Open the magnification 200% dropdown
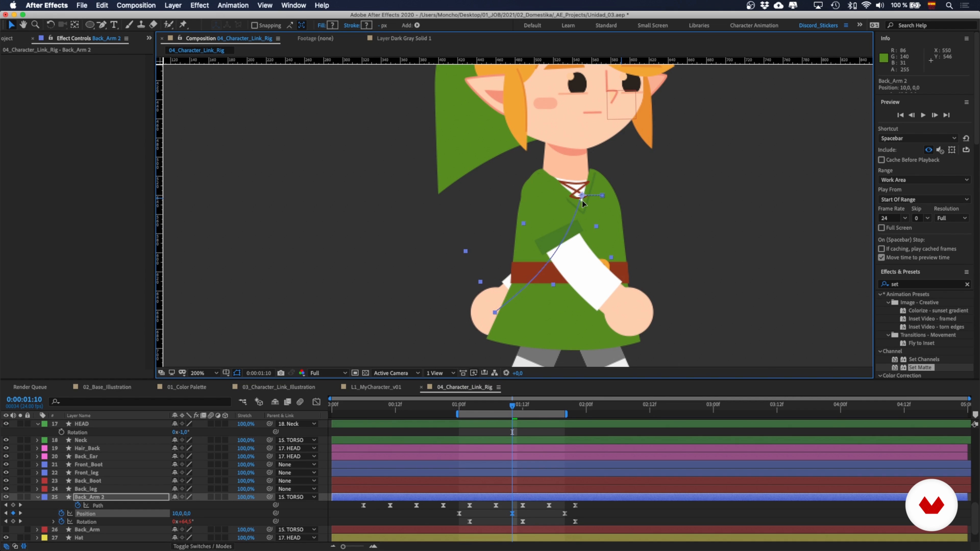 coord(204,373)
